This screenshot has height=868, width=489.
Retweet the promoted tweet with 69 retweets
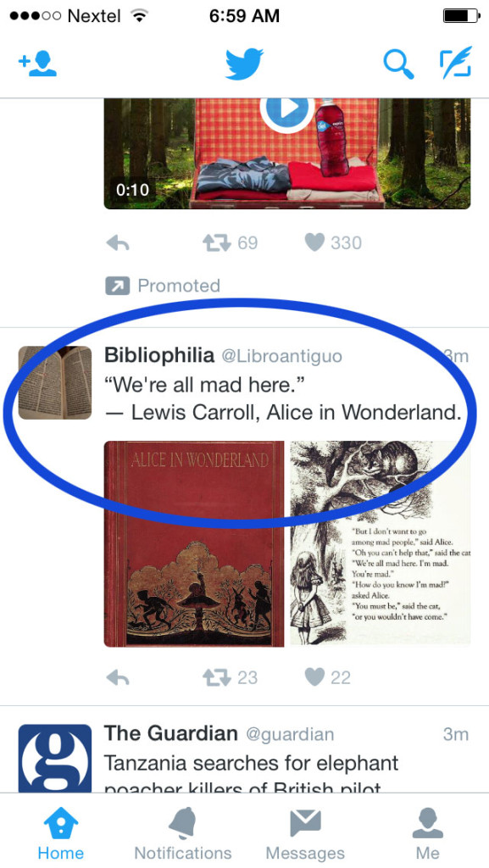pyautogui.click(x=230, y=243)
